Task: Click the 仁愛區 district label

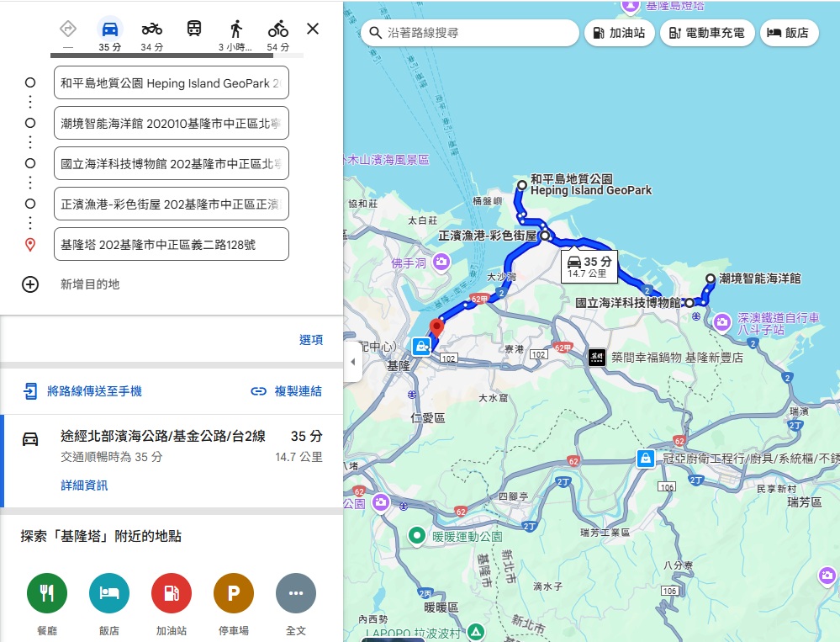Action: click(x=427, y=417)
